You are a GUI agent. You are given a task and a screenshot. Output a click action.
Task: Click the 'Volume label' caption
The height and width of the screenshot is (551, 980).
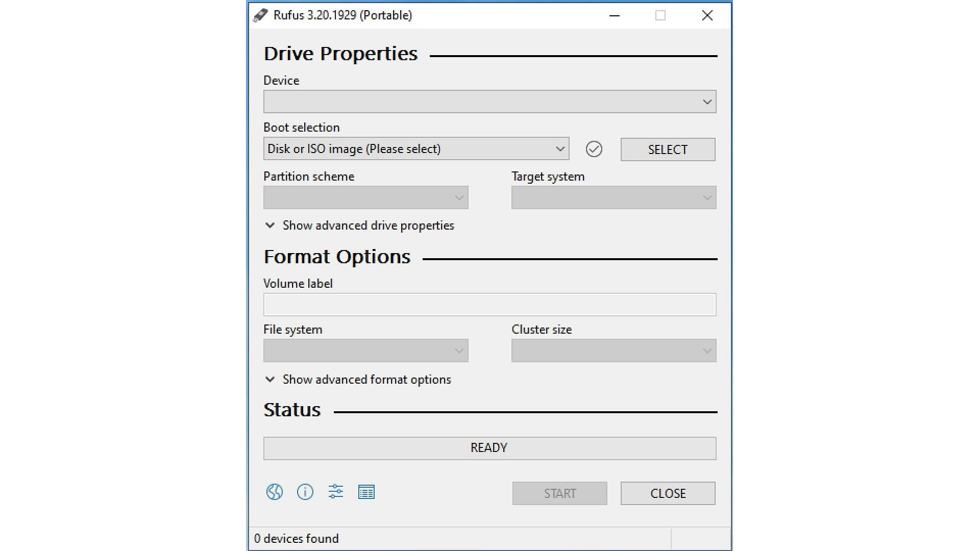point(298,284)
